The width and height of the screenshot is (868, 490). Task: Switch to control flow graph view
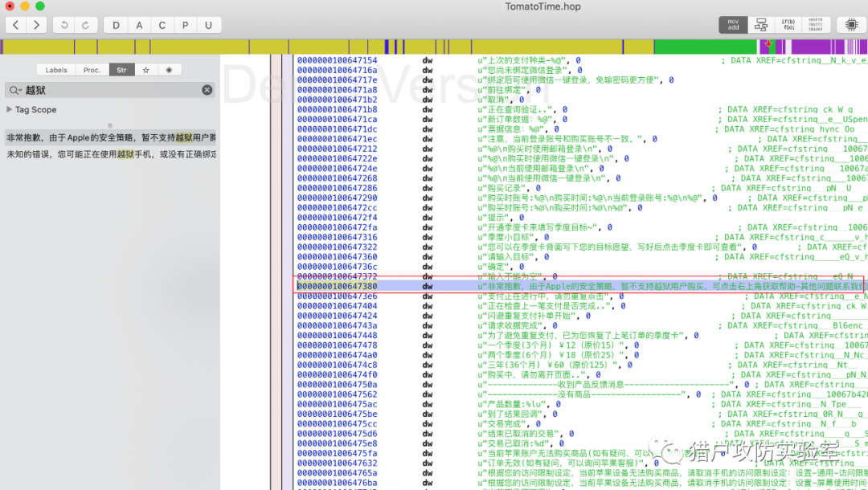[x=760, y=25]
